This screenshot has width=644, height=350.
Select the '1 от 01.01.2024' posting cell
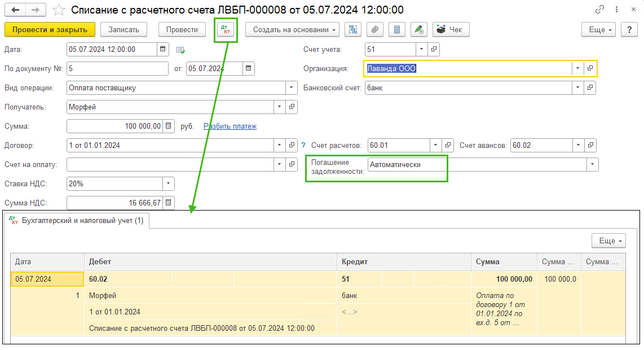coord(210,312)
